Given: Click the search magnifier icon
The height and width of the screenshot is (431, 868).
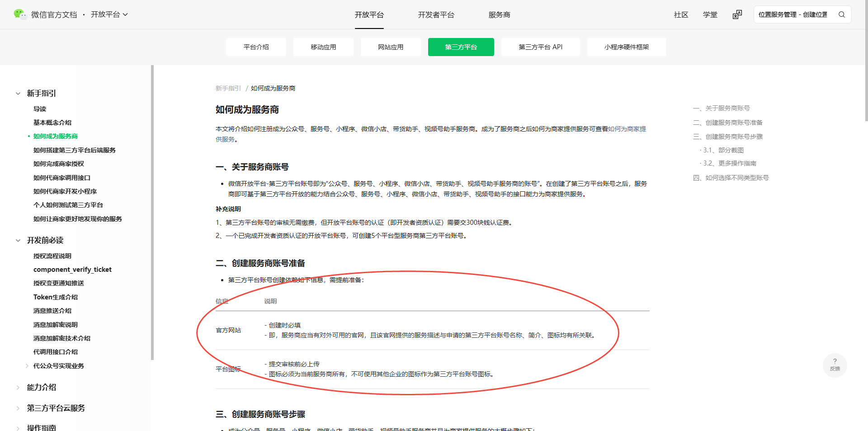Looking at the screenshot, I should (x=841, y=14).
